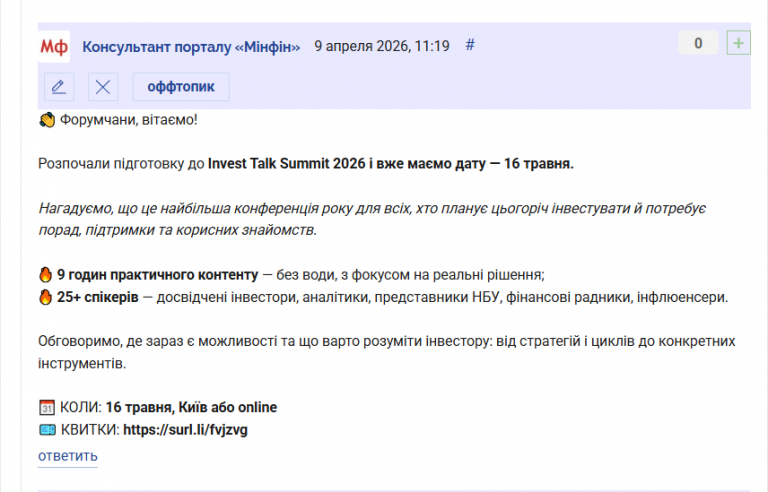Click the X delete post icon
Screen dimensions: 768x492
point(102,87)
